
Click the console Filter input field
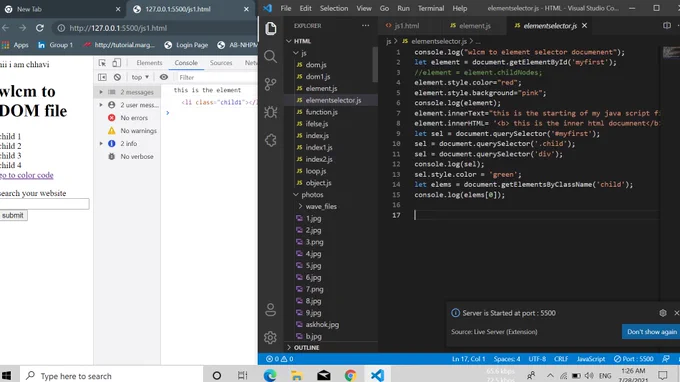click(217, 77)
